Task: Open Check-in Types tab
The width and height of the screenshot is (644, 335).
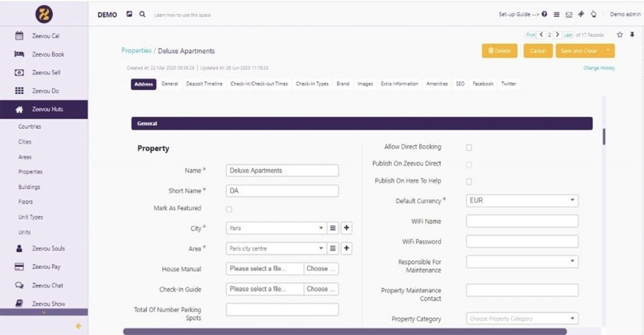Action: pos(312,84)
